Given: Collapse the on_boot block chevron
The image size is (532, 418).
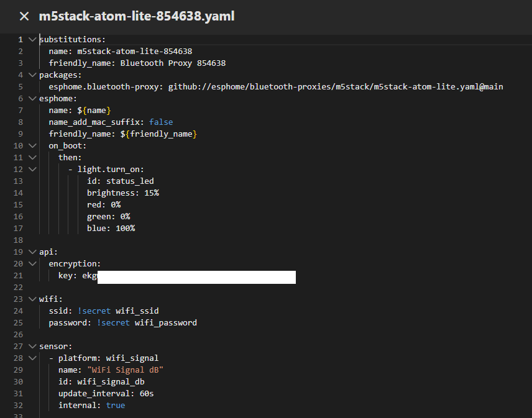Looking at the screenshot, I should click(x=32, y=146).
